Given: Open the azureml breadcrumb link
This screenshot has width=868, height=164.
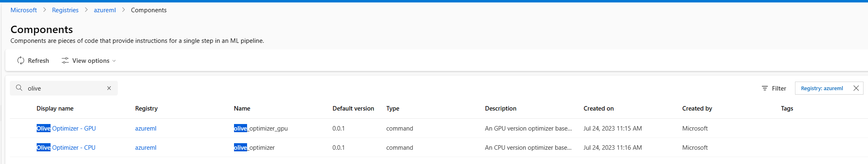Looking at the screenshot, I should coord(105,10).
